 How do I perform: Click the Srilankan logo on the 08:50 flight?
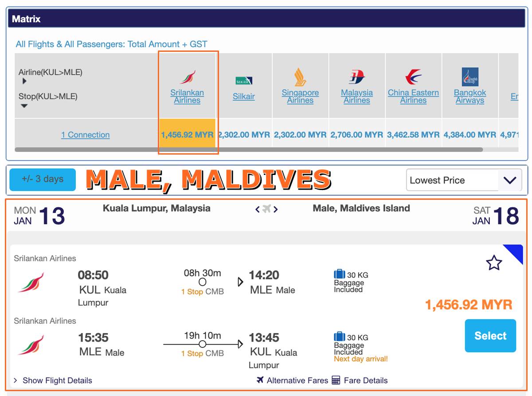click(31, 283)
